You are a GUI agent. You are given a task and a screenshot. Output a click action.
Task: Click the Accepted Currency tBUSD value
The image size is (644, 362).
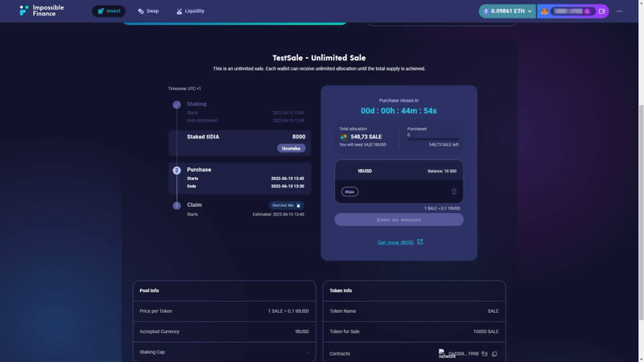[302, 331]
